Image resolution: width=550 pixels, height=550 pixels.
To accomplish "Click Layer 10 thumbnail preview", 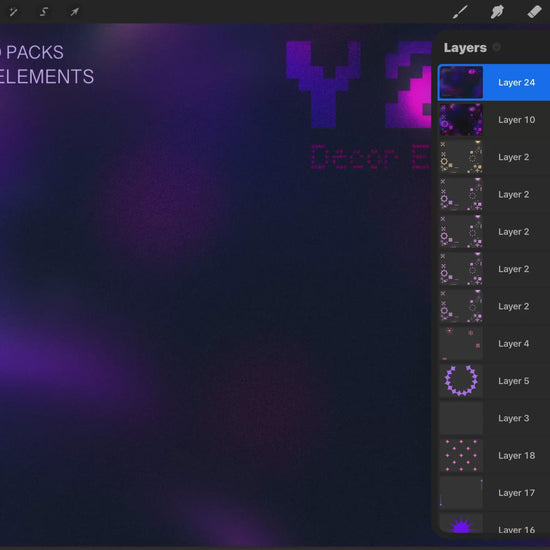I will pyautogui.click(x=461, y=120).
